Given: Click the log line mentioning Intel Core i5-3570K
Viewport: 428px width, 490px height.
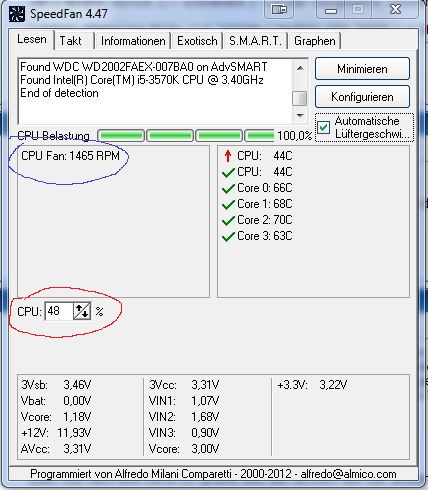Looking at the screenshot, I should click(142, 80).
